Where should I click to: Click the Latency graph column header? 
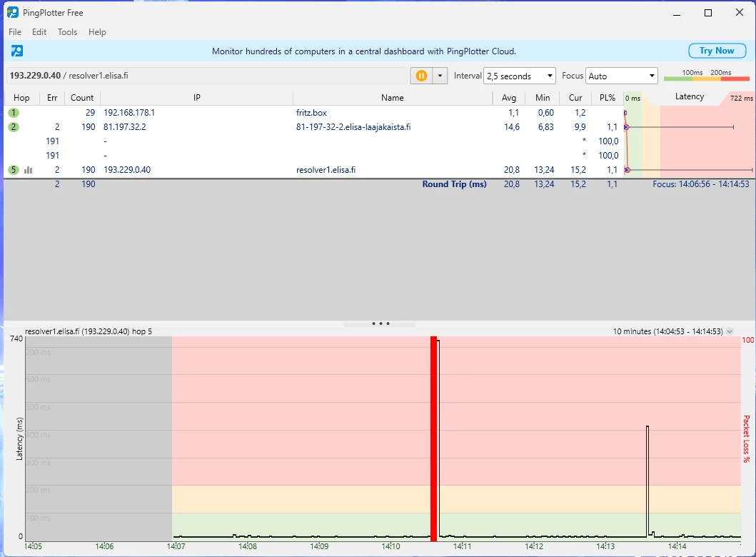coord(690,96)
